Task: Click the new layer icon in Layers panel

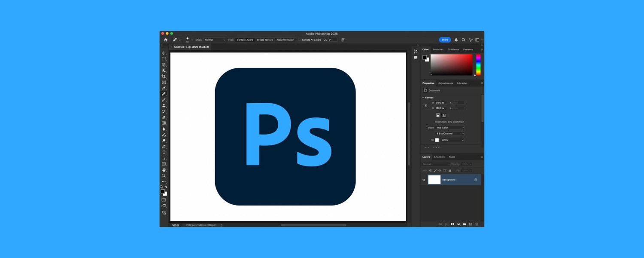Action: click(471, 224)
